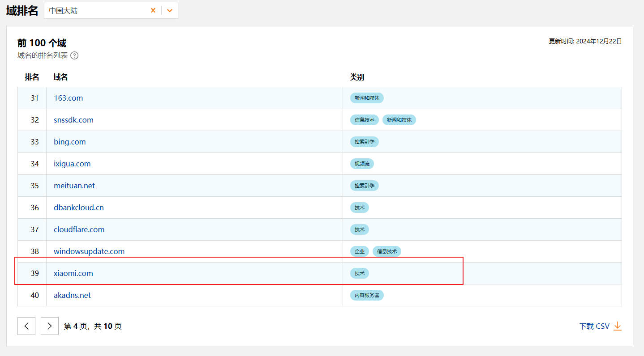Click the download arrow icon beside CSV

coord(618,326)
